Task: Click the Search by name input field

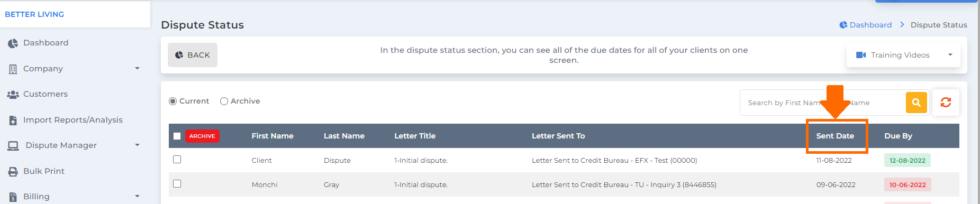Action: pyautogui.click(x=823, y=103)
